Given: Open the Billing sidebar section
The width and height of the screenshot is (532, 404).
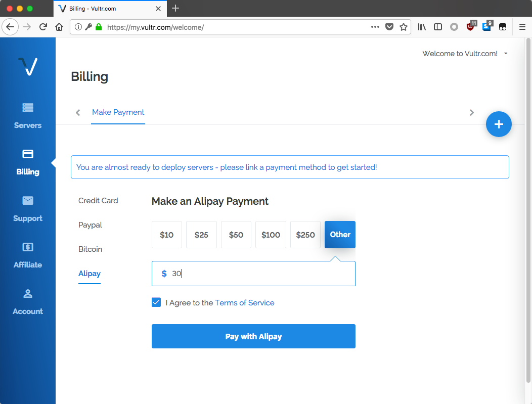Looking at the screenshot, I should pos(28,162).
